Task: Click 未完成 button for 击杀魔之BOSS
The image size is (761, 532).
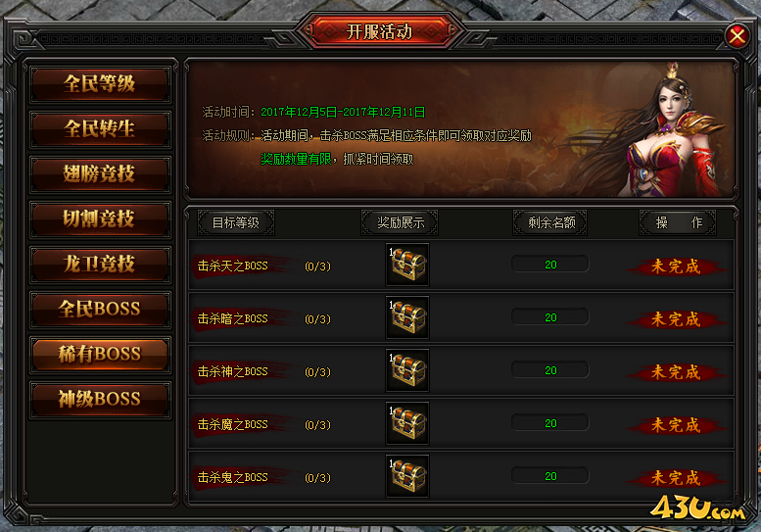Action: (x=676, y=425)
